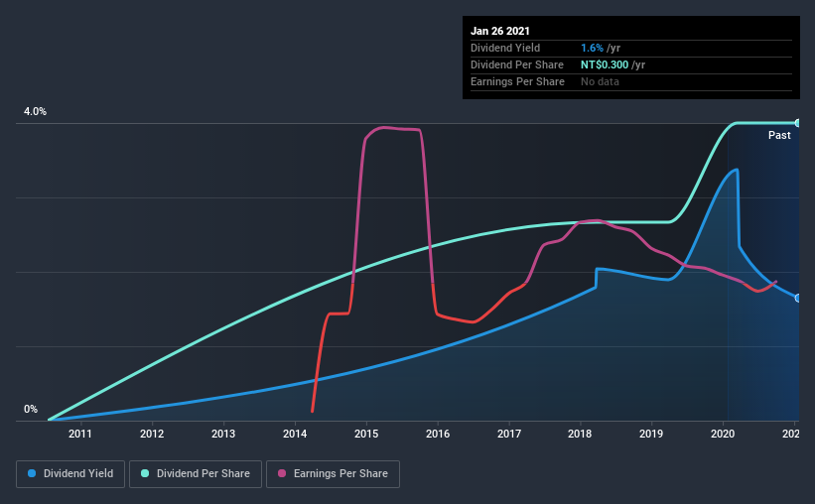The image size is (815, 504).
Task: Toggle the Earnings Per Share legend series
Action: pos(333,474)
